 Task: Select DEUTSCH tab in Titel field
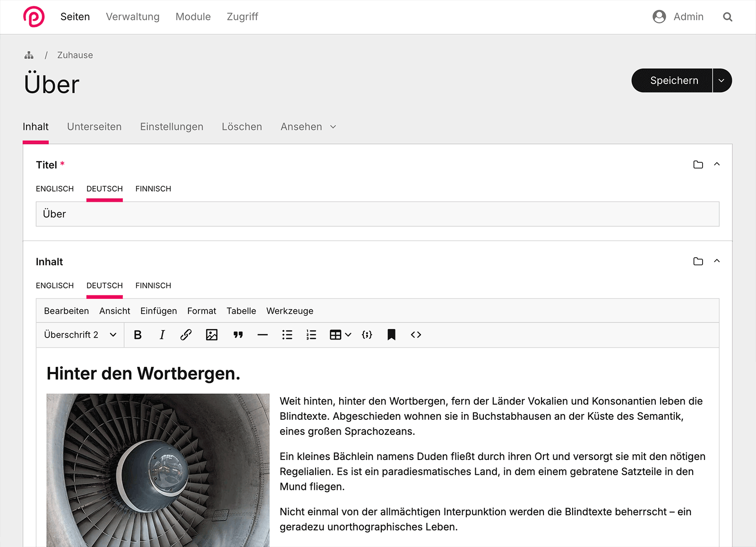click(x=104, y=189)
